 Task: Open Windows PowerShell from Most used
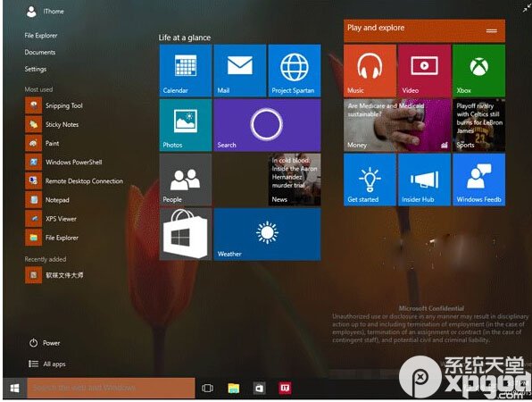pos(63,163)
